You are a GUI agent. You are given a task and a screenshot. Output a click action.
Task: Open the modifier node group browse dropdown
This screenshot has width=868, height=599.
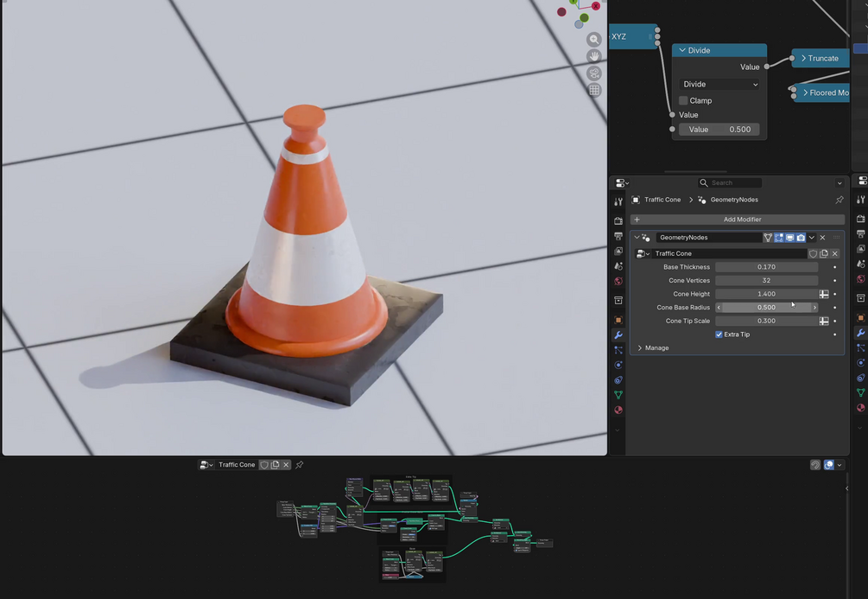(x=642, y=253)
